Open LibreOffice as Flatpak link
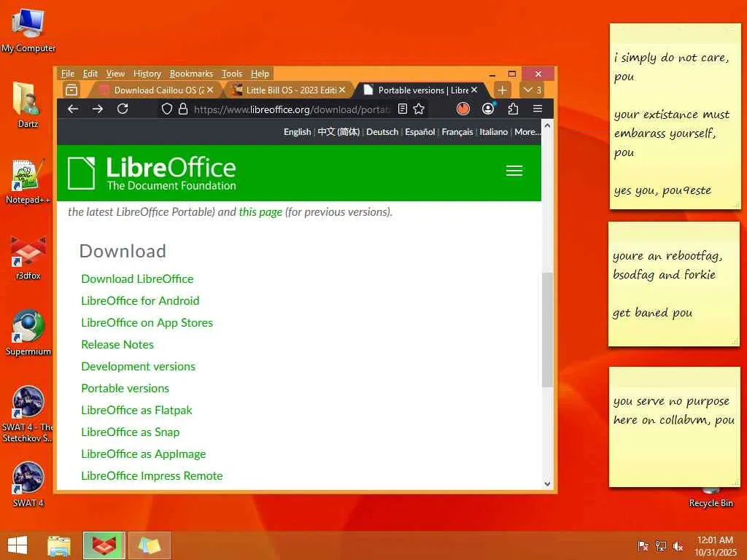Screen dimensions: 747x560 (x=136, y=411)
